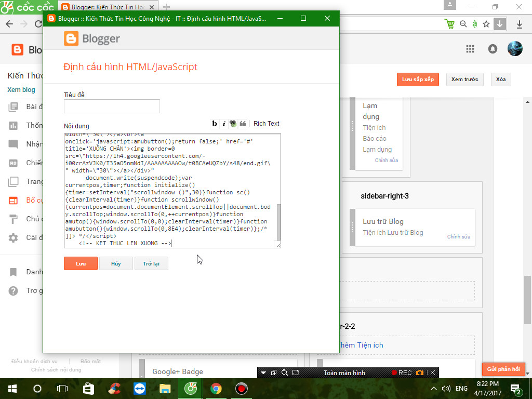Open the pages icon in the sidebar

pos(13,182)
